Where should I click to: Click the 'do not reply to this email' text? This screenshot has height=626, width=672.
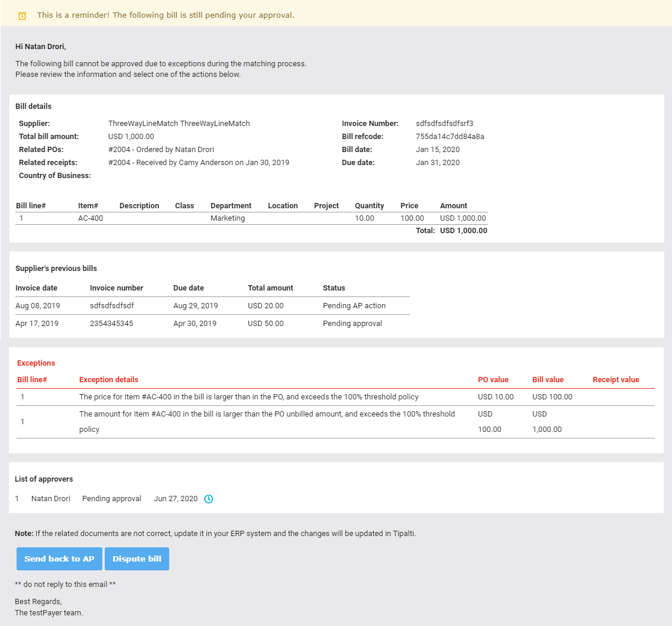pyautogui.click(x=65, y=585)
